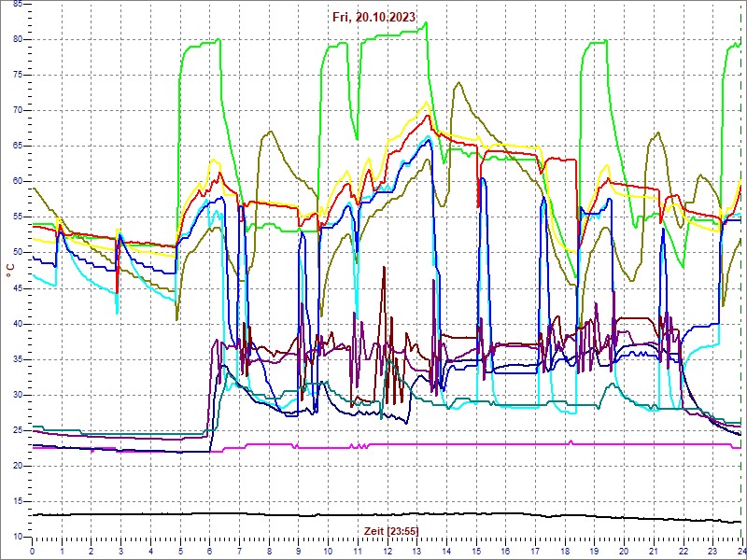Select the °C temperature axis unit label
Viewport: 747px width, 560px height.
pos(10,271)
